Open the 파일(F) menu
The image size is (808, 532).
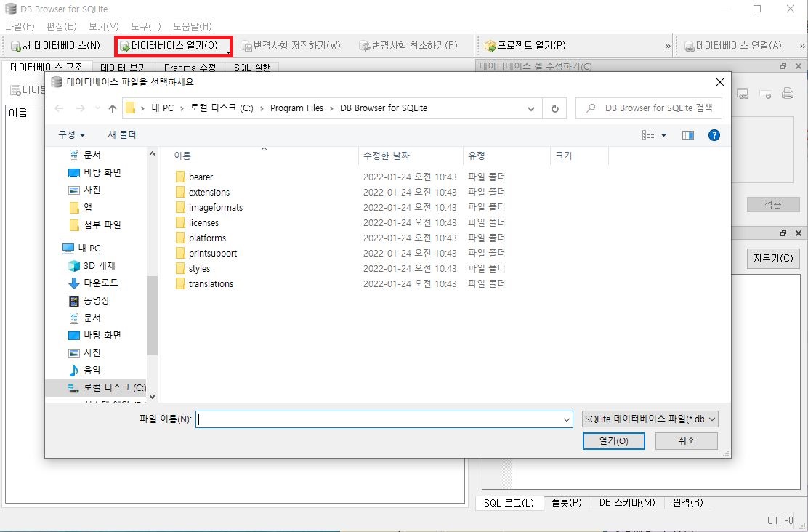(20, 26)
